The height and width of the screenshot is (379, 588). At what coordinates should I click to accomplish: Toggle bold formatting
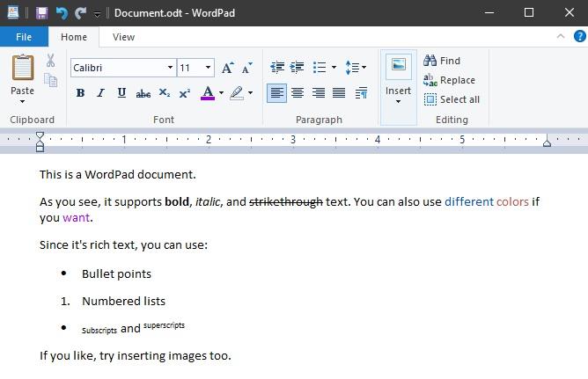80,93
